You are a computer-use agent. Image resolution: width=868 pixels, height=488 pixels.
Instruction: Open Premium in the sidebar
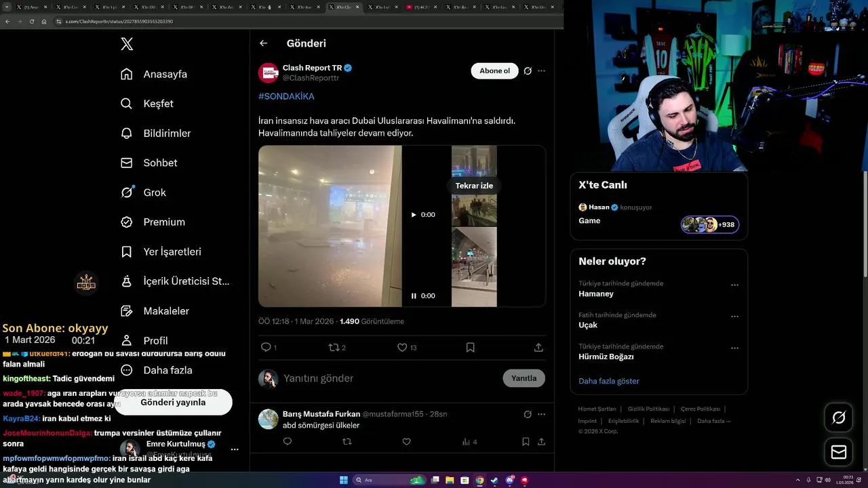[x=153, y=222]
